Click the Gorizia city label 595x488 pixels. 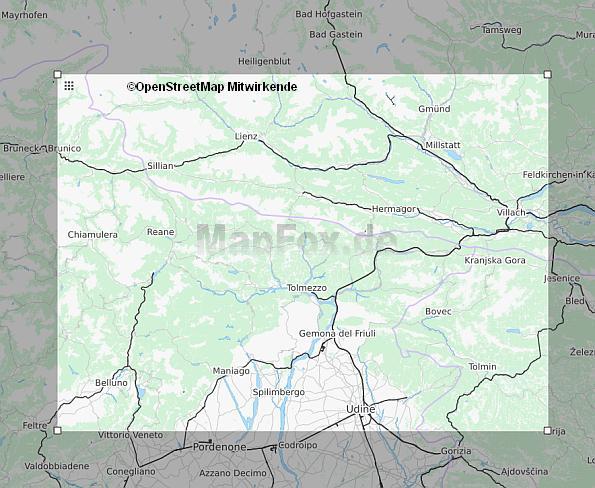click(456, 451)
